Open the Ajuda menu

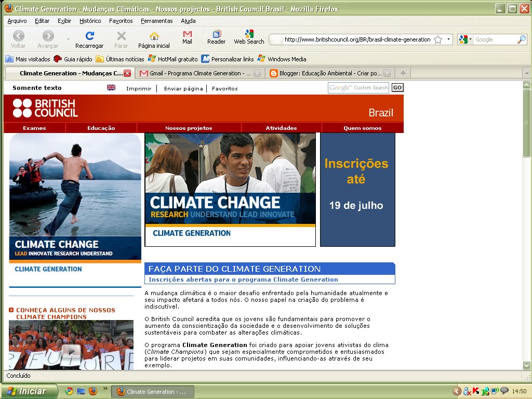(x=188, y=21)
